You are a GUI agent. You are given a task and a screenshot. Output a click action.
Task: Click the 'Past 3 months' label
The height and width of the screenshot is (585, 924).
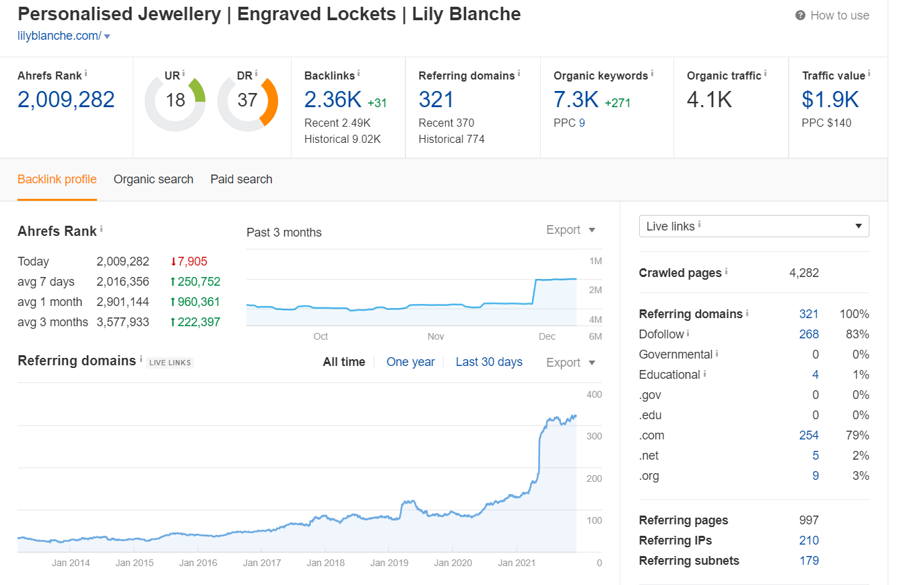284,233
